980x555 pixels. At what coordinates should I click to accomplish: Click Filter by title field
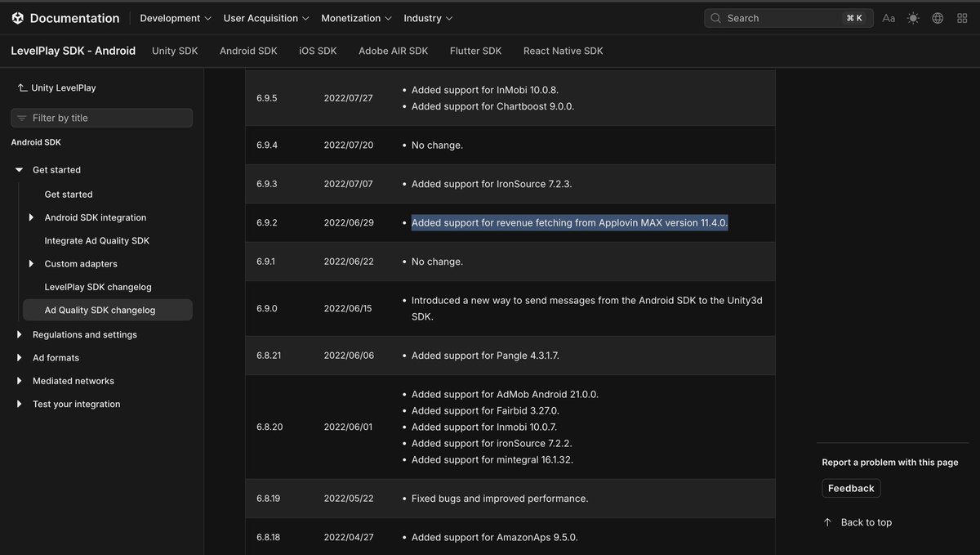tap(102, 118)
